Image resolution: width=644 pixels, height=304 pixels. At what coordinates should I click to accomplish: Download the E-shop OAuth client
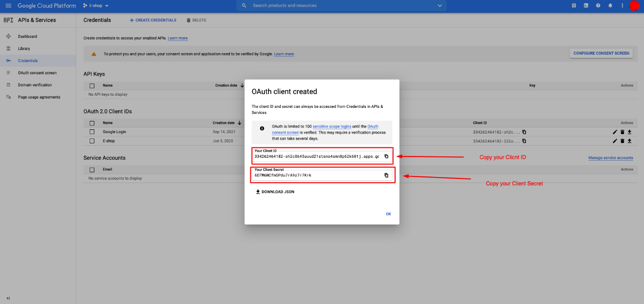tap(630, 141)
